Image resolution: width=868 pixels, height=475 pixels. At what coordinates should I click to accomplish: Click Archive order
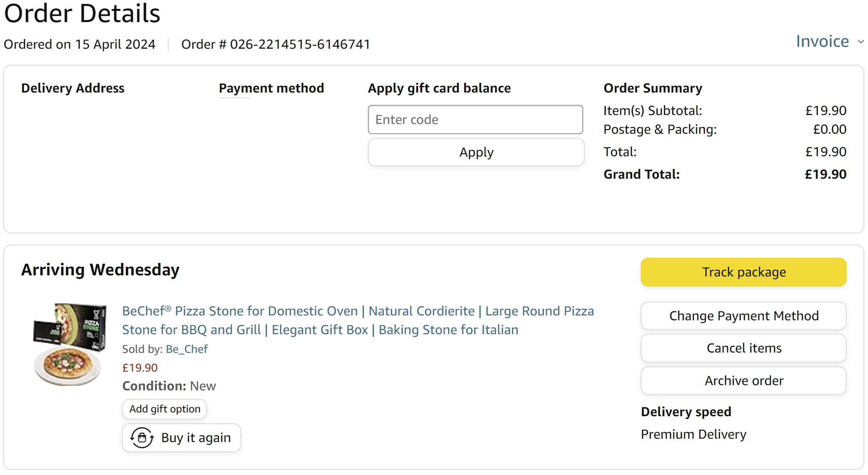743,381
